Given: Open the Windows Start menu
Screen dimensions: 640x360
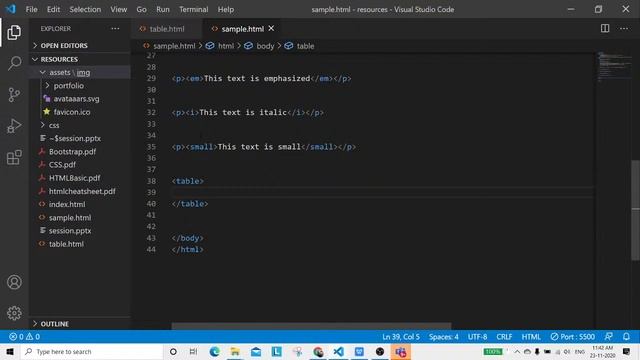Looking at the screenshot, I should point(10,351).
